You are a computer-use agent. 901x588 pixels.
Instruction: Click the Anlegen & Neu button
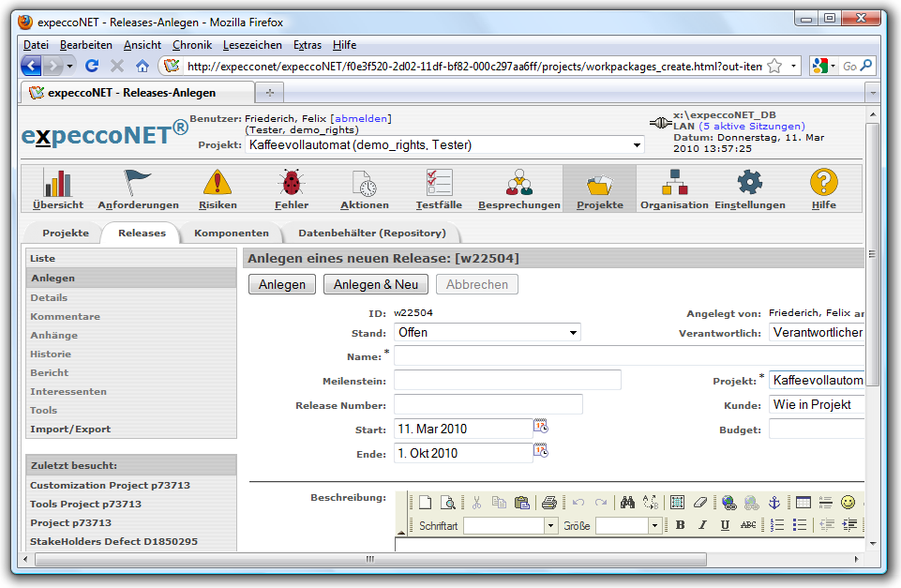tap(375, 284)
